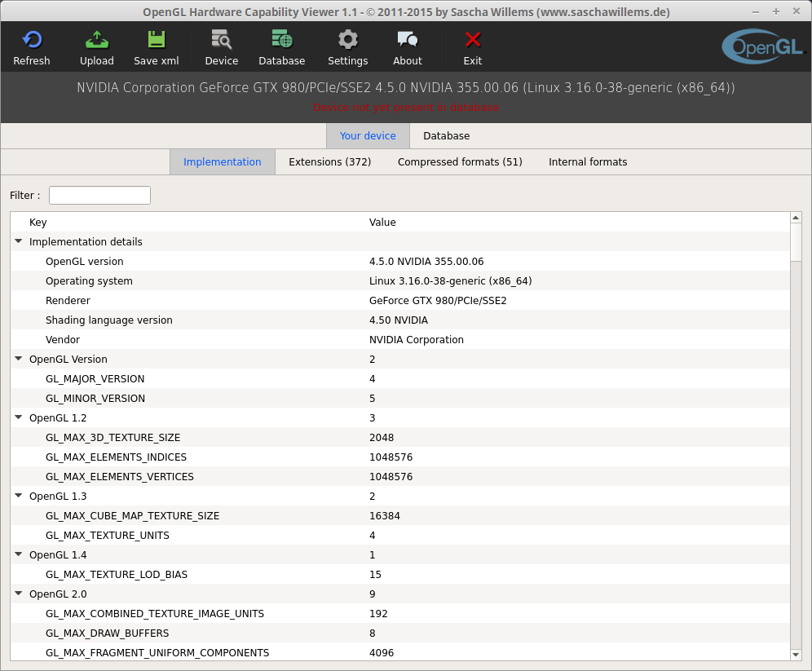Image resolution: width=812 pixels, height=671 pixels.
Task: Collapse the OpenGL 1.4 group
Action: pos(19,554)
